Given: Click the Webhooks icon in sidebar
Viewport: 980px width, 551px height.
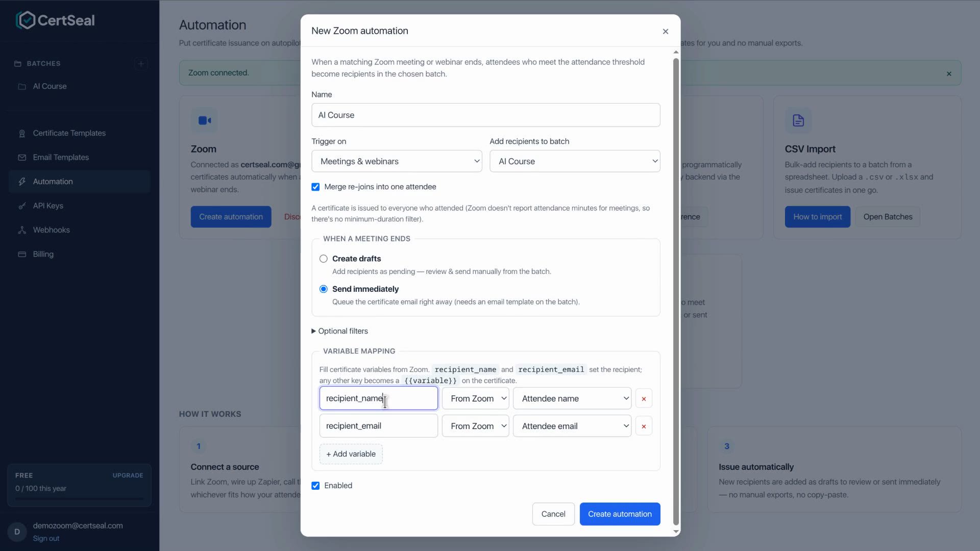Looking at the screenshot, I should click(22, 230).
